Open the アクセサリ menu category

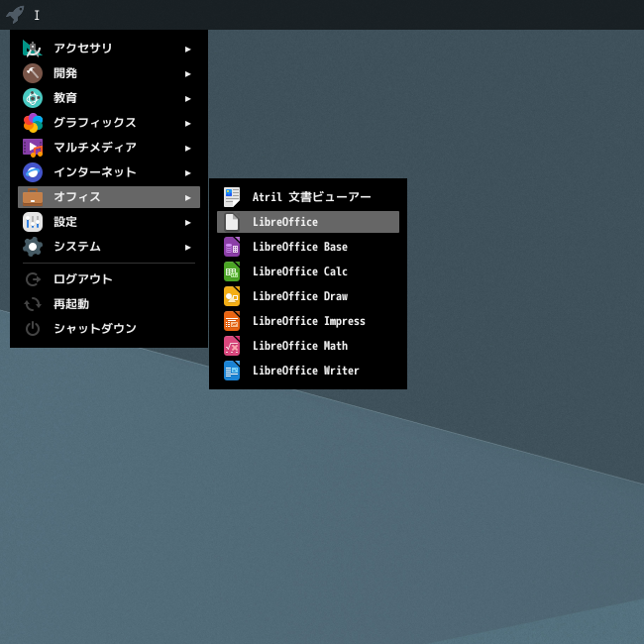[109, 49]
